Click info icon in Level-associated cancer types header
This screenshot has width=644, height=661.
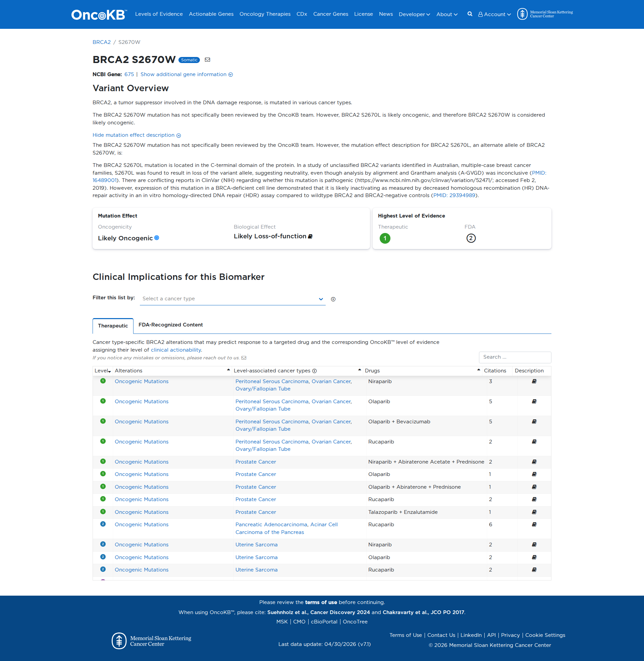315,371
